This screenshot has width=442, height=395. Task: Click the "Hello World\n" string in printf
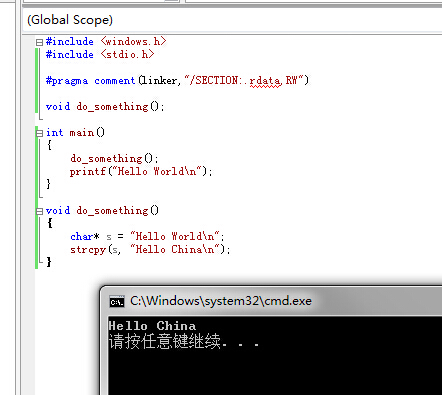coord(157,171)
